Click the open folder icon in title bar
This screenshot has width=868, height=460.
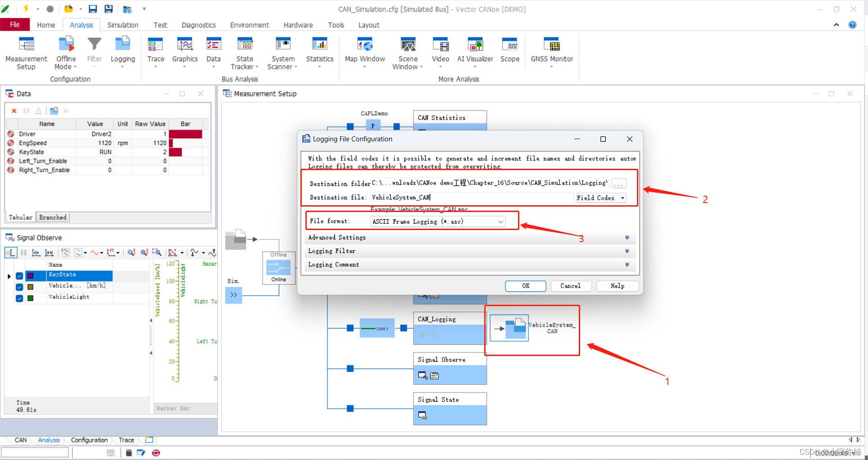click(x=68, y=9)
